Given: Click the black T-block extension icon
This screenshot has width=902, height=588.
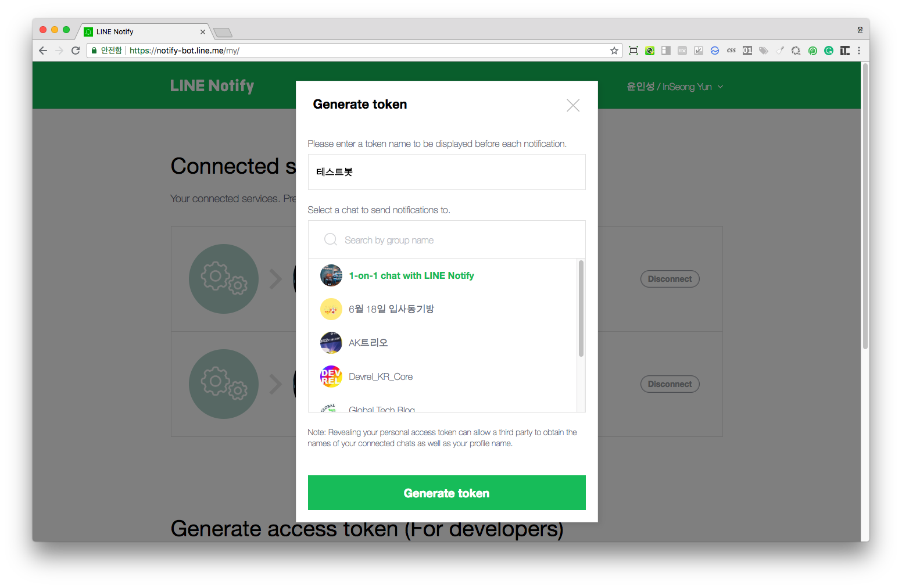Looking at the screenshot, I should pyautogui.click(x=845, y=51).
